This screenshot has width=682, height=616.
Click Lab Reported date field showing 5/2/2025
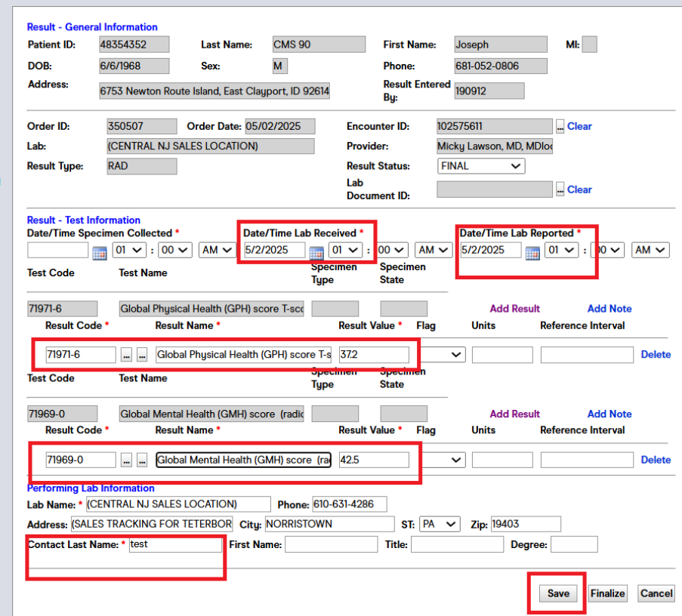[x=491, y=250]
